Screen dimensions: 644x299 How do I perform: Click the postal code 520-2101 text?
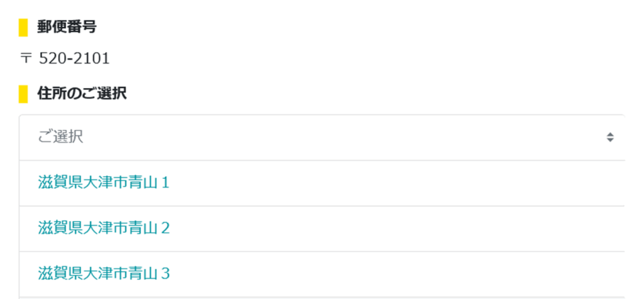74,59
